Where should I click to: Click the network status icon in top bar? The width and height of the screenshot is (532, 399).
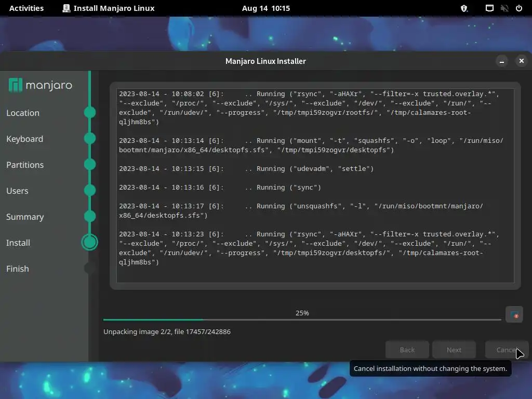[489, 8]
